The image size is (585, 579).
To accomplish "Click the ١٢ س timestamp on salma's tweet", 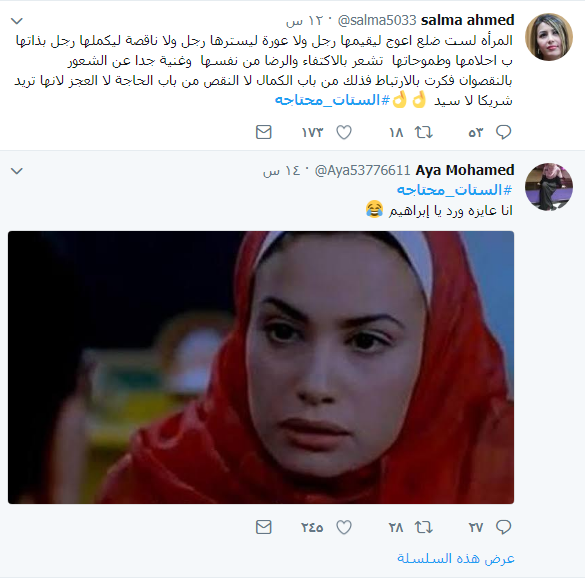I will [x=303, y=21].
